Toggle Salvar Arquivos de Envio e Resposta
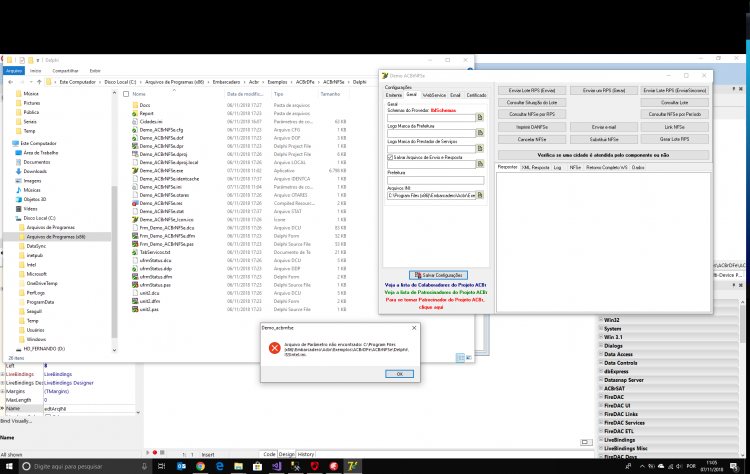 coord(390,157)
